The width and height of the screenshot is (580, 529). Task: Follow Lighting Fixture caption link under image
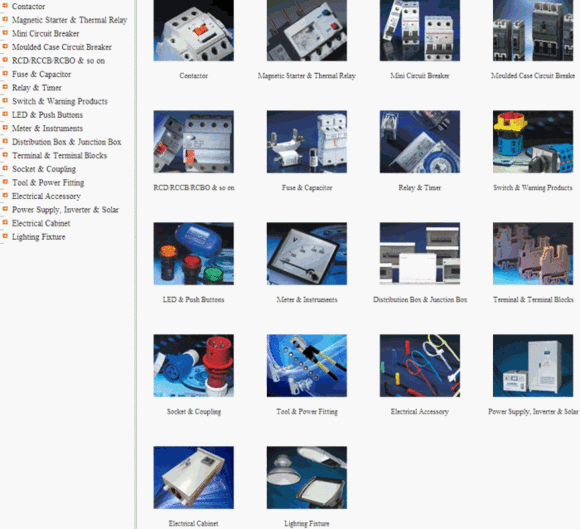[x=307, y=523]
